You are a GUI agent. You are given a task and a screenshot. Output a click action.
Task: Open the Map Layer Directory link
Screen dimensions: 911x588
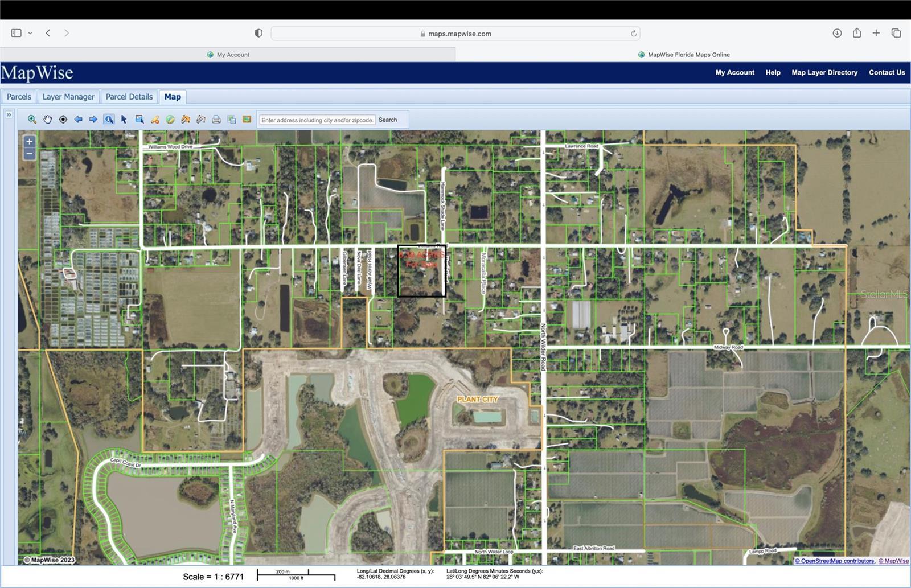click(824, 73)
